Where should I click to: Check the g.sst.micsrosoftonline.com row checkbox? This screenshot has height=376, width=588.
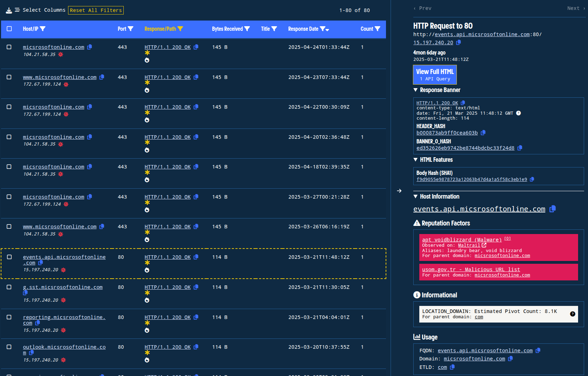(x=9, y=287)
